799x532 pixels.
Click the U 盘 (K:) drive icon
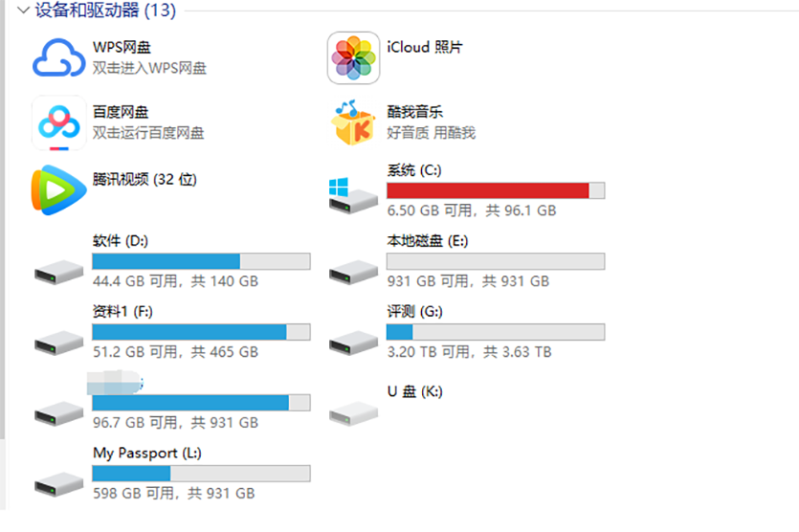click(353, 410)
